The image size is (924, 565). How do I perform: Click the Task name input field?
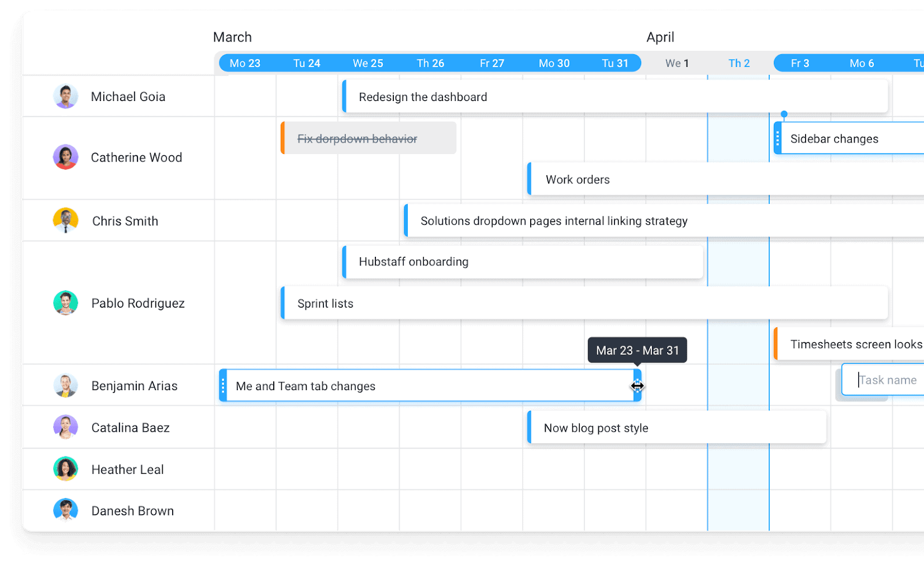pos(883,380)
